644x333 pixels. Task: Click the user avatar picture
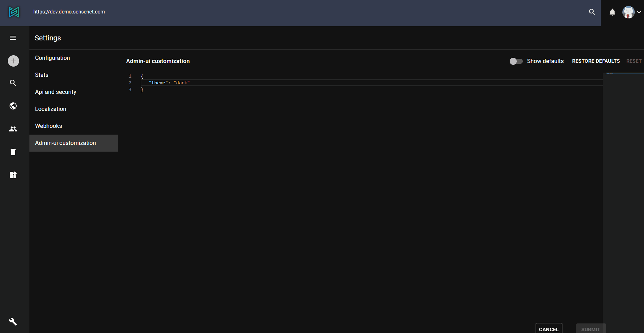click(628, 12)
